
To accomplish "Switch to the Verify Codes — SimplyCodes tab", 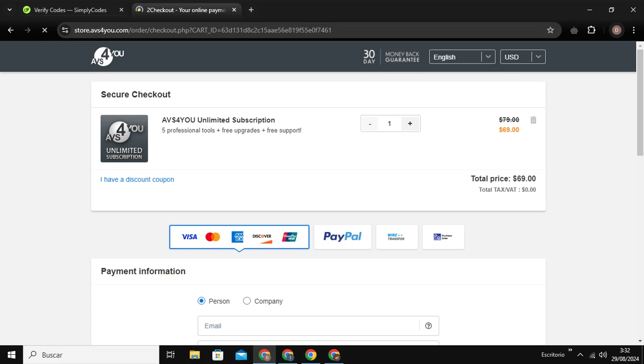I will point(70,10).
